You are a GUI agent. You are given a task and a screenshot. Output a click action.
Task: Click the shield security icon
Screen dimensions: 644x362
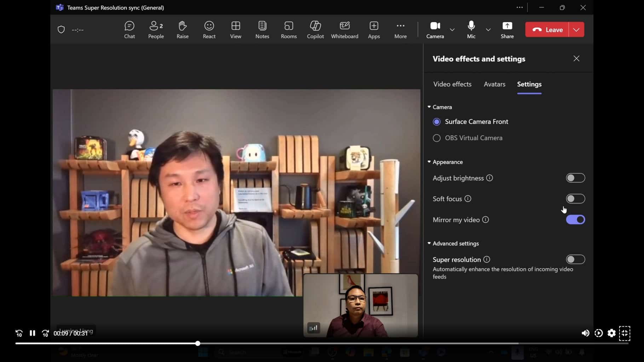click(61, 29)
